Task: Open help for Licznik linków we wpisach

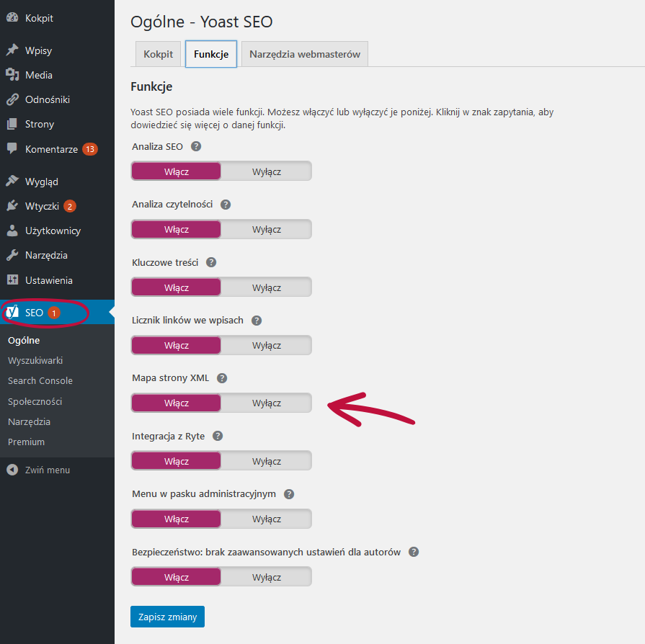Action: tap(257, 320)
